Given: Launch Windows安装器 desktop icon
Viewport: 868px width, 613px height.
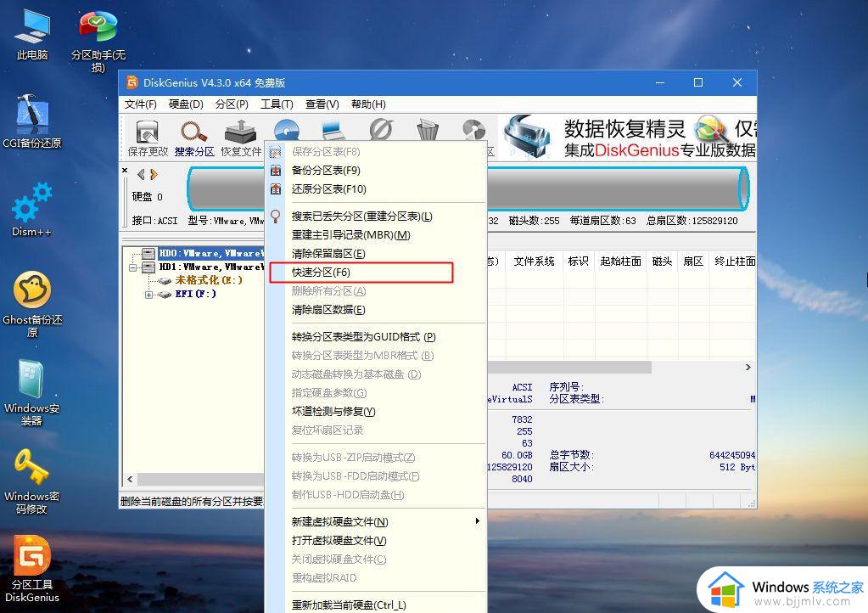Looking at the screenshot, I should point(32,392).
